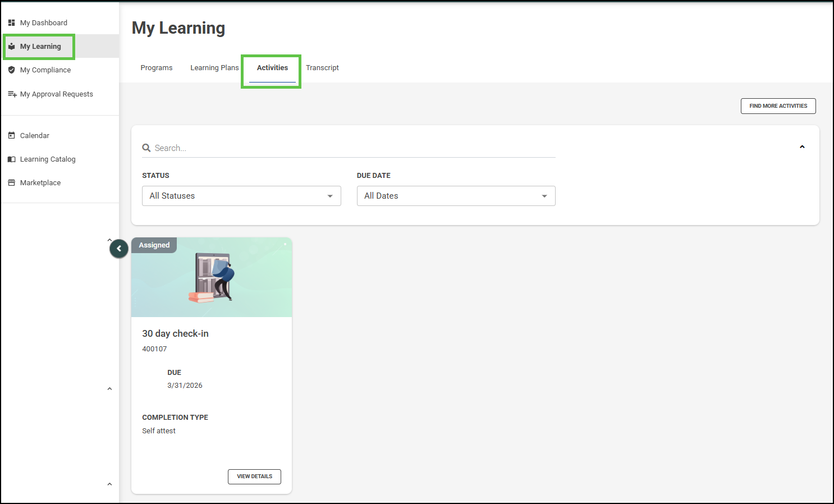Click Find More Activities button
Screen dimensions: 834x504
tap(778, 106)
